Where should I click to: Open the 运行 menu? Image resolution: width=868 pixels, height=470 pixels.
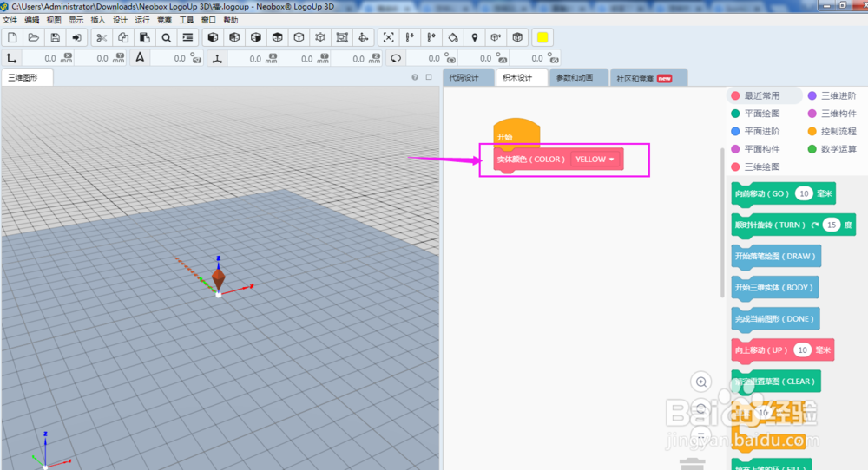pos(142,20)
